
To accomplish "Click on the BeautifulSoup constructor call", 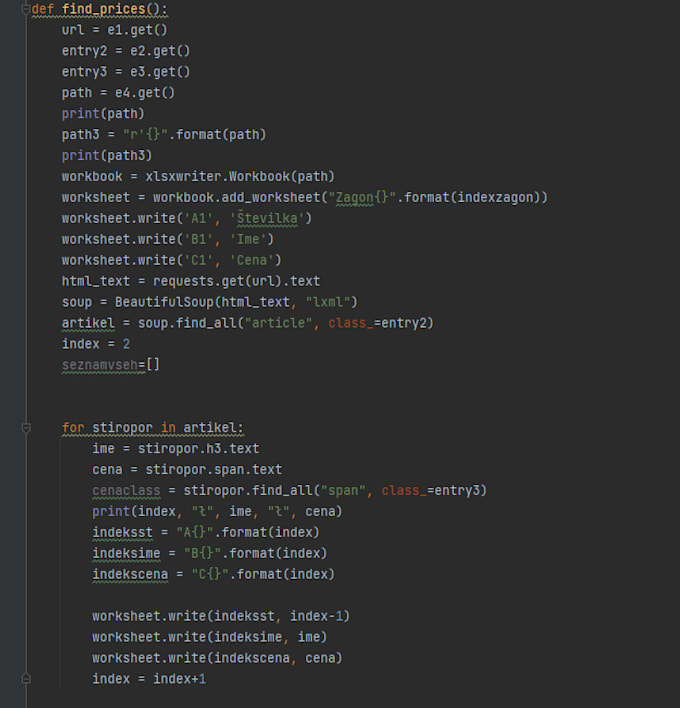I will coord(236,302).
